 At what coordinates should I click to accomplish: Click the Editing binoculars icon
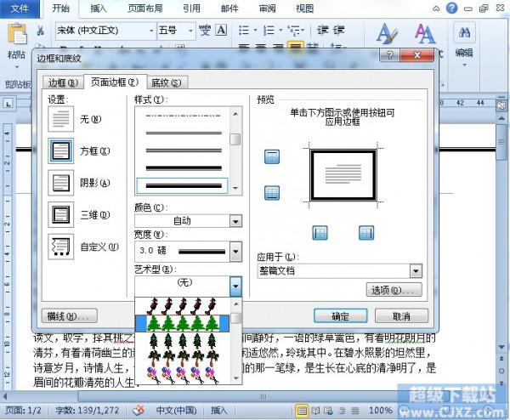click(x=464, y=32)
